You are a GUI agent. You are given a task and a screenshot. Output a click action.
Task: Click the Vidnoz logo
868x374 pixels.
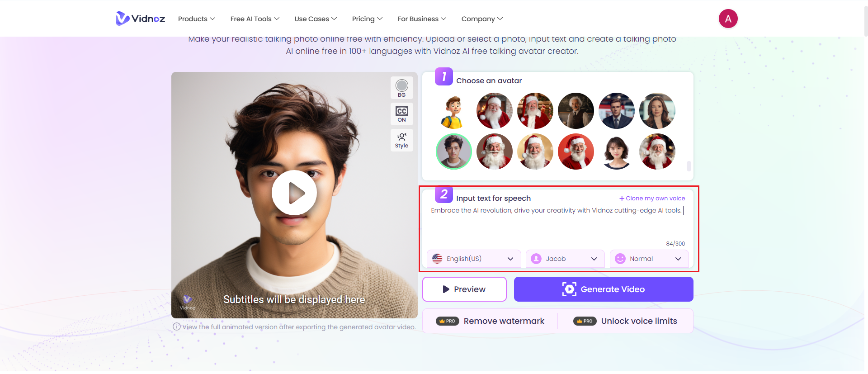click(x=140, y=19)
